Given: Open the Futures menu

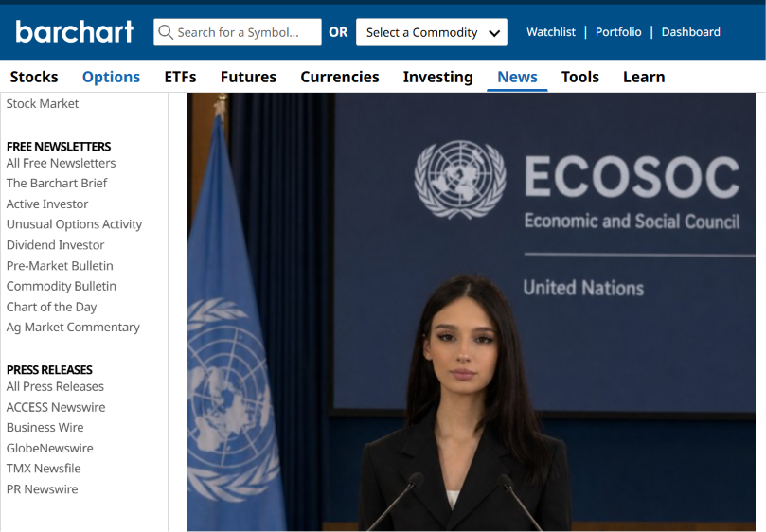Looking at the screenshot, I should [x=248, y=77].
